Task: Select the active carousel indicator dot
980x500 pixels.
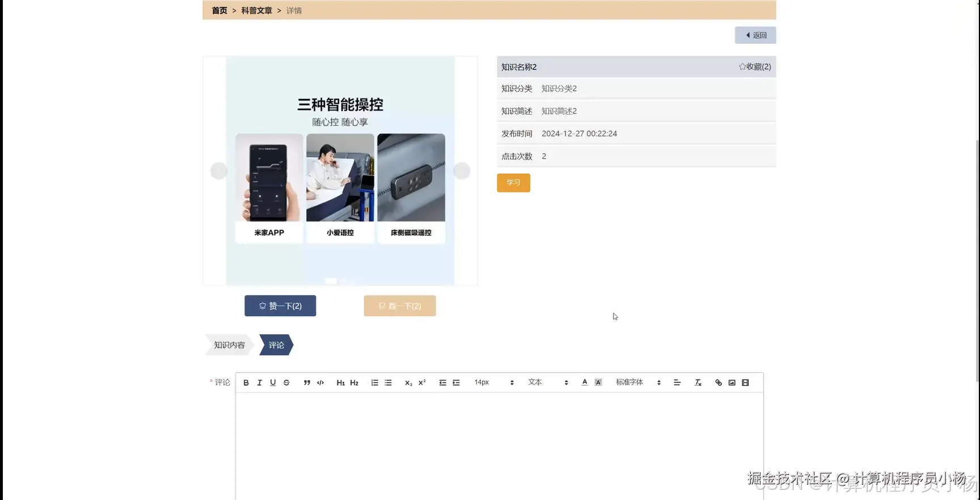Action: pos(331,281)
